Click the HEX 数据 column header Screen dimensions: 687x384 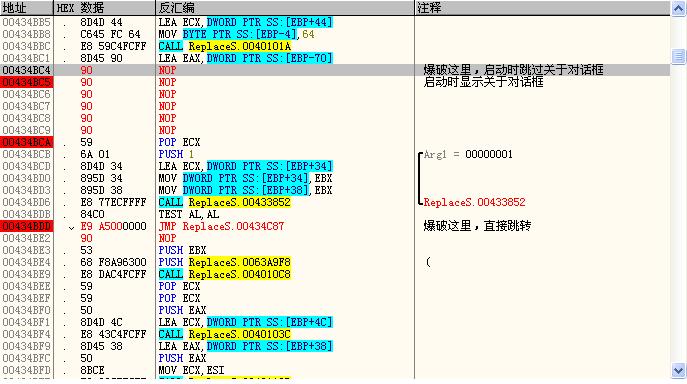coord(104,8)
